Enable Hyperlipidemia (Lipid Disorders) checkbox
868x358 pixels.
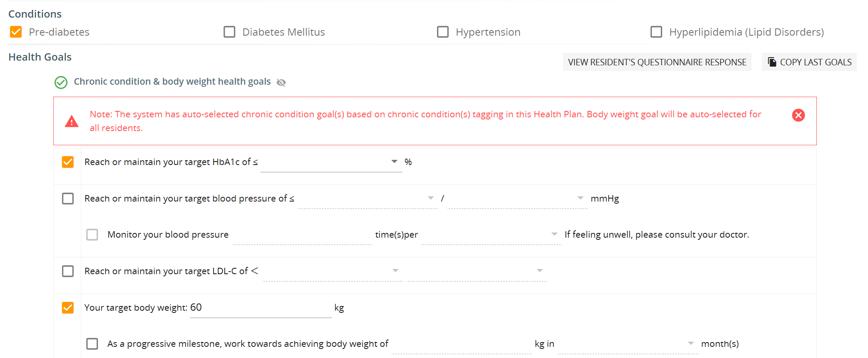tap(656, 32)
